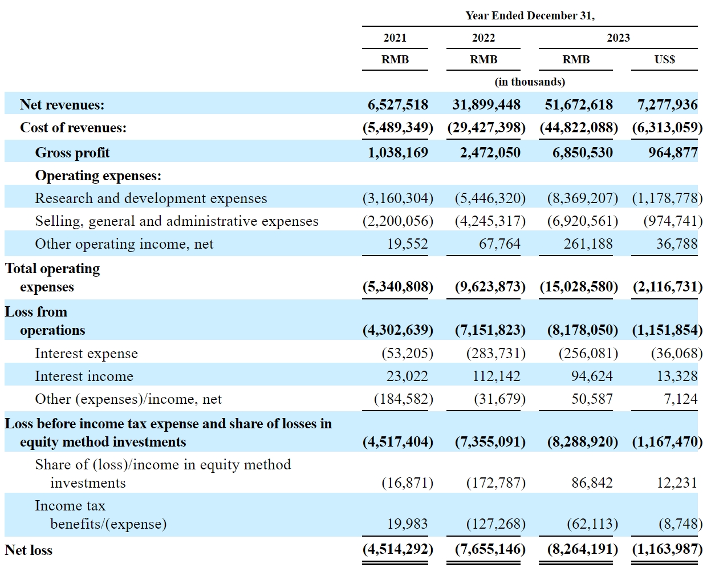Click other operating income value 261,188
Image resolution: width=711 pixels, height=588 pixels.
(x=588, y=244)
